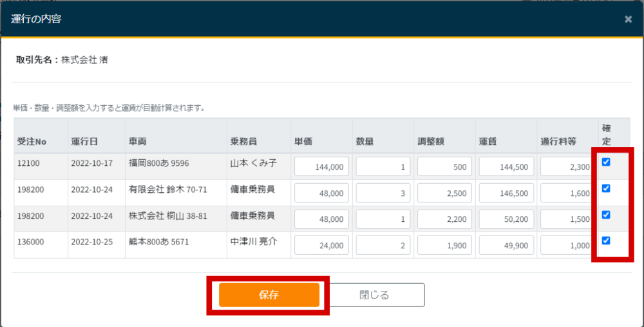Close the 運行の内容 dialog with X icon

628,19
